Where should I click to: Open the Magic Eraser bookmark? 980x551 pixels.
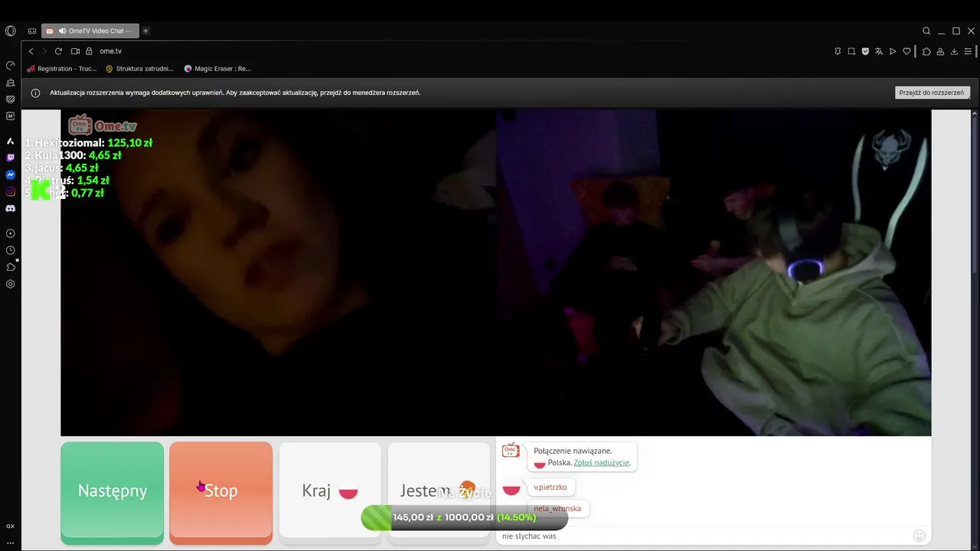217,69
